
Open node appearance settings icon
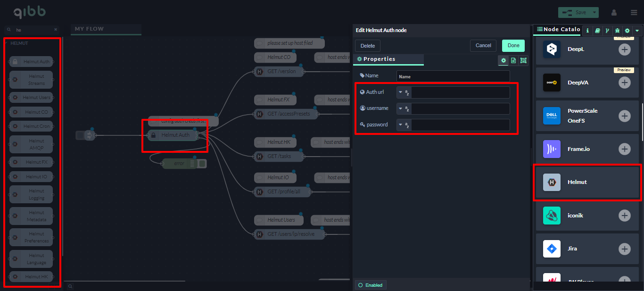point(523,60)
